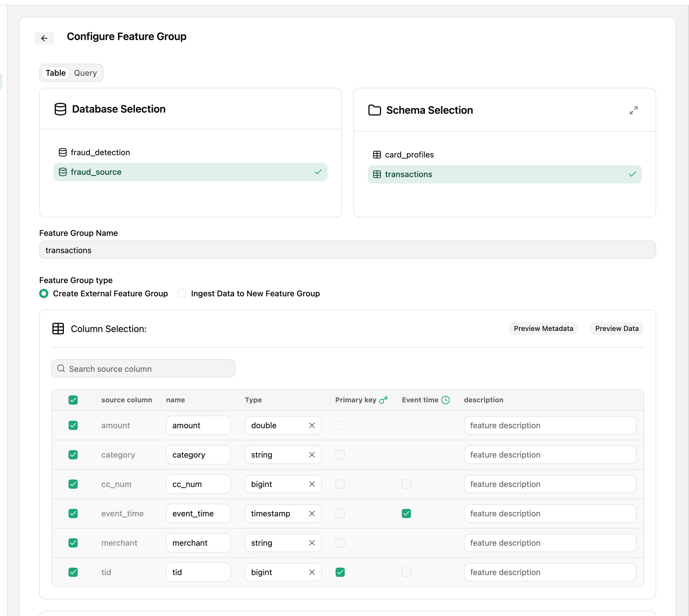Open the cc_num type dropdown showing bigint
The height and width of the screenshot is (616, 689).
tap(283, 484)
